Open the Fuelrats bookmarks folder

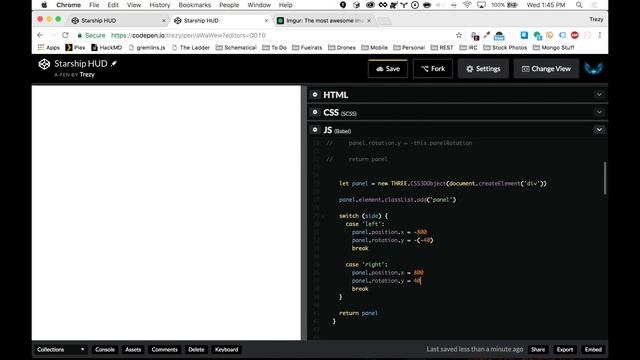[x=307, y=47]
